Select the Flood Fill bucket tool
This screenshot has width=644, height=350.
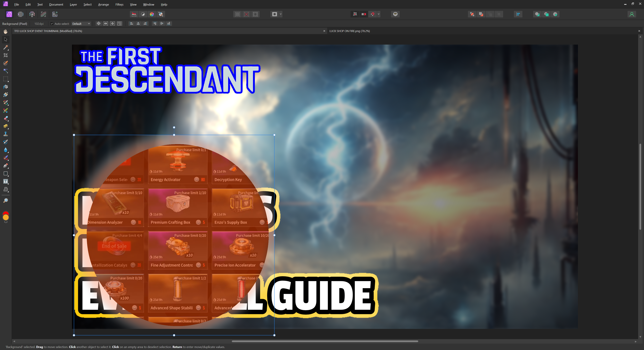click(6, 87)
